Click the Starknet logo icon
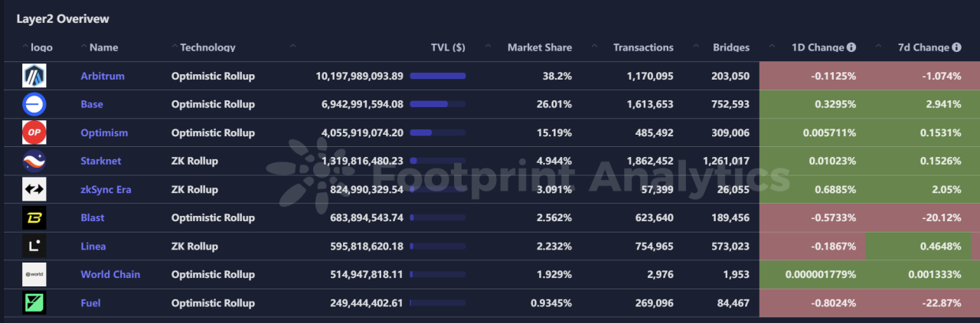The height and width of the screenshot is (323, 980). coord(34,161)
